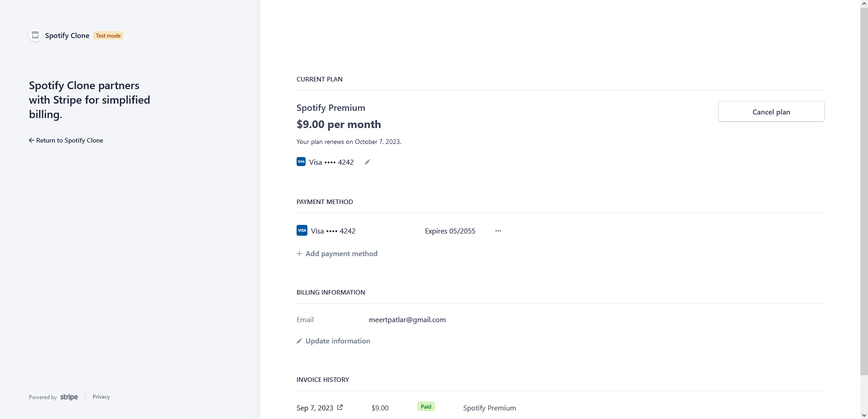Click the scrollbar up arrow
868x419 pixels.
[x=864, y=4]
